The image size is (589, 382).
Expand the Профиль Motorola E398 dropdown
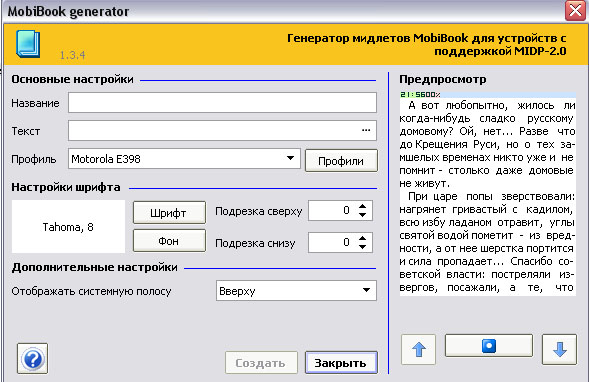pos(290,158)
